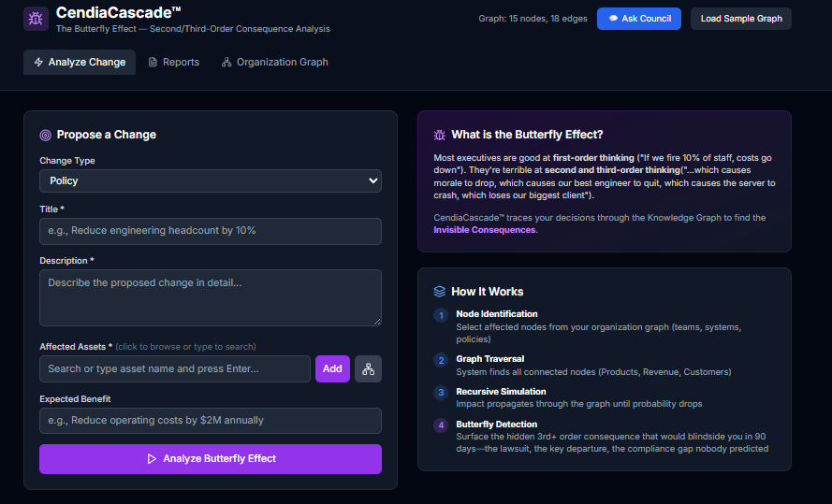The width and height of the screenshot is (832, 504).
Task: Focus the Title input field
Action: coord(211,231)
